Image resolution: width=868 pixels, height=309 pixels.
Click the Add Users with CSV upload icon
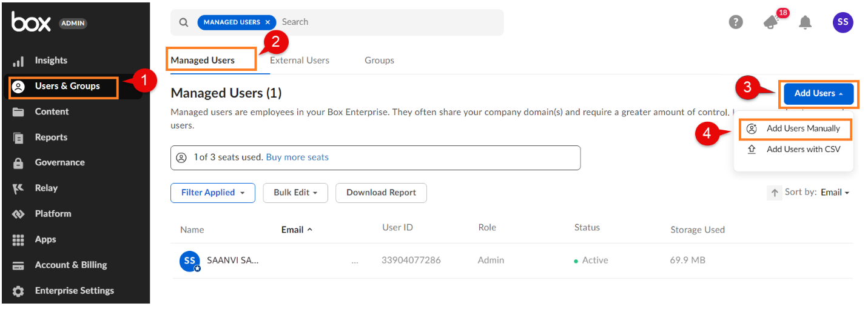click(752, 149)
